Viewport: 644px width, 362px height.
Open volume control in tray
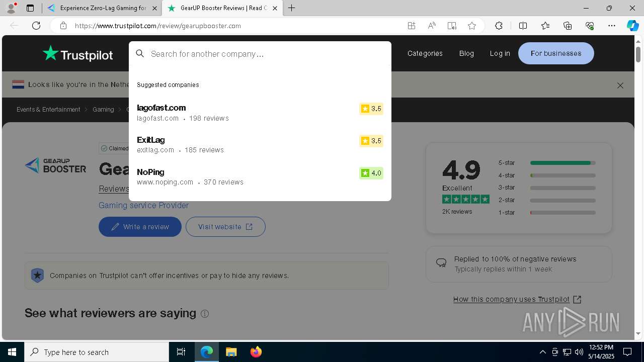(x=579, y=352)
